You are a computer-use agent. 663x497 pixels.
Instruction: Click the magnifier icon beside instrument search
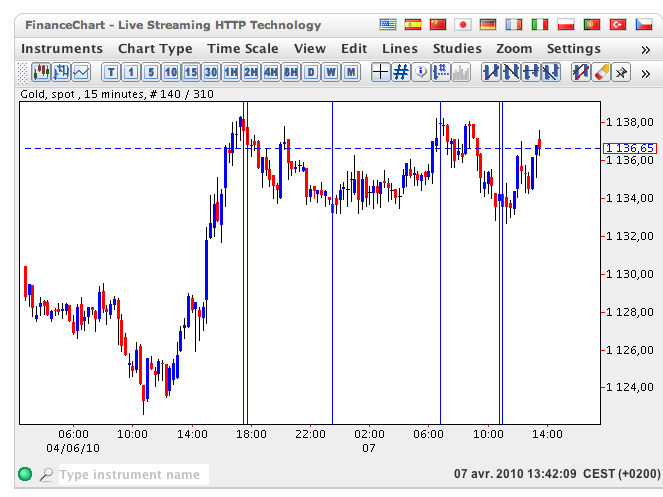pyautogui.click(x=46, y=475)
